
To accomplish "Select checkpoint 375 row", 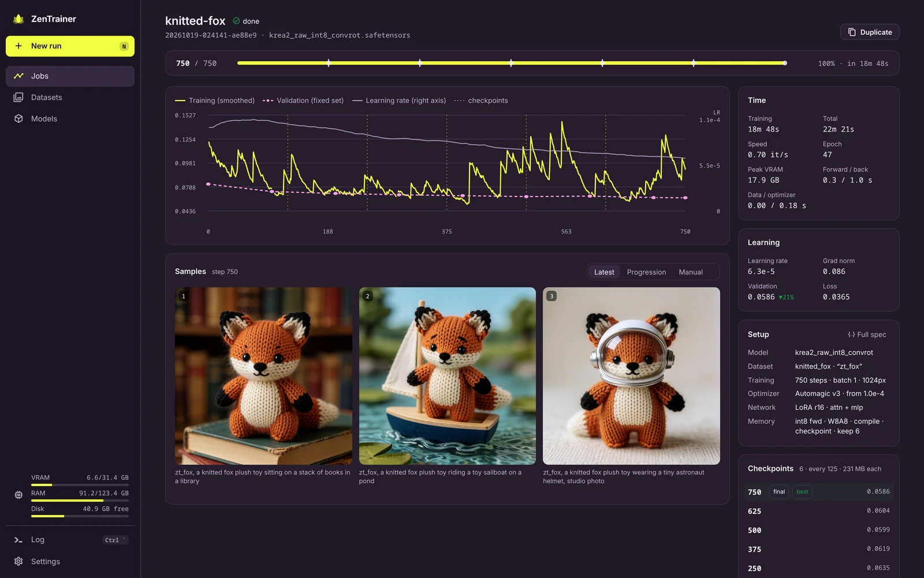I will 818,549.
